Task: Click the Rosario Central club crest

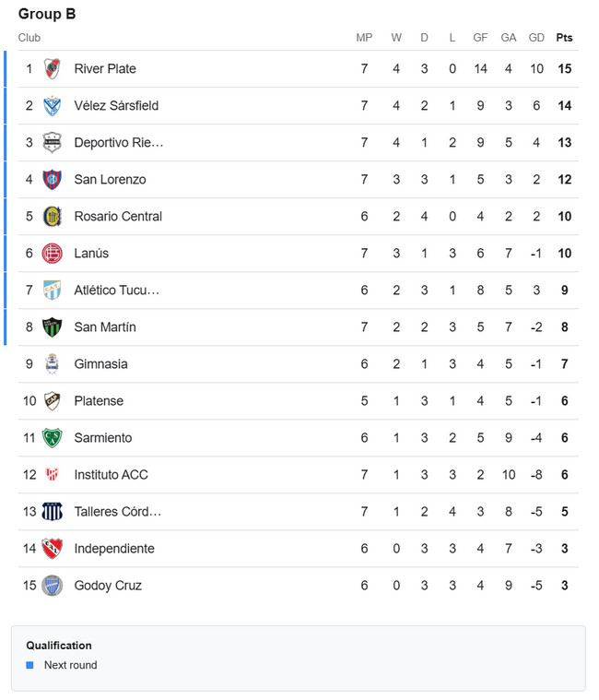Action: 53,217
